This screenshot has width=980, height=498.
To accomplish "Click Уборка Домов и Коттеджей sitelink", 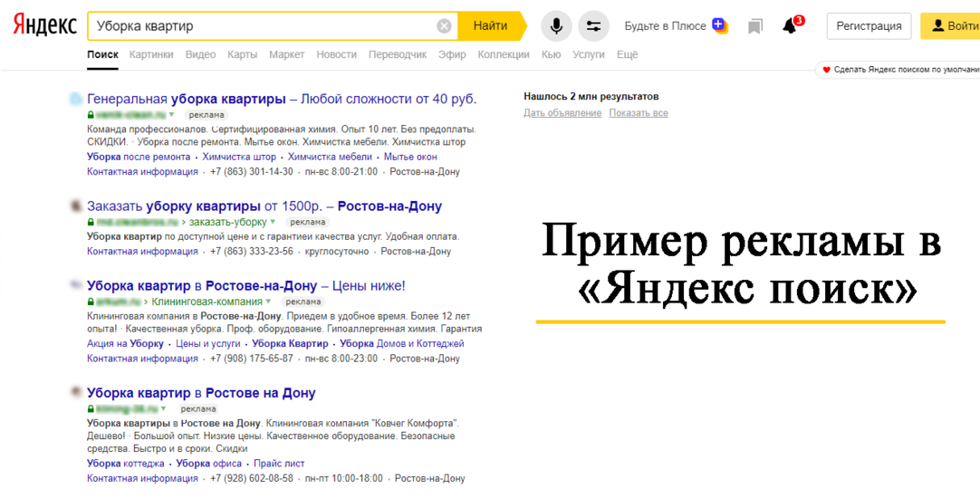I will (402, 344).
